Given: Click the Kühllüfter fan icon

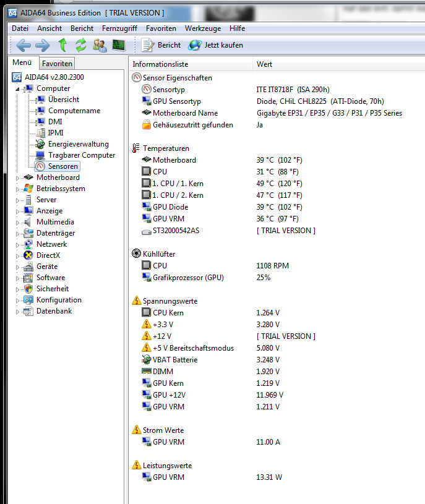Looking at the screenshot, I should (136, 254).
